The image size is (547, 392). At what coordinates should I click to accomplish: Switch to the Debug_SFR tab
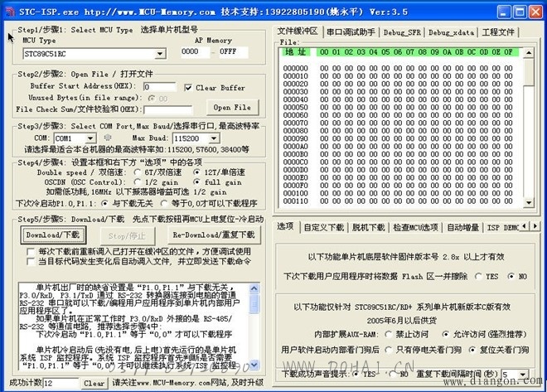click(402, 32)
